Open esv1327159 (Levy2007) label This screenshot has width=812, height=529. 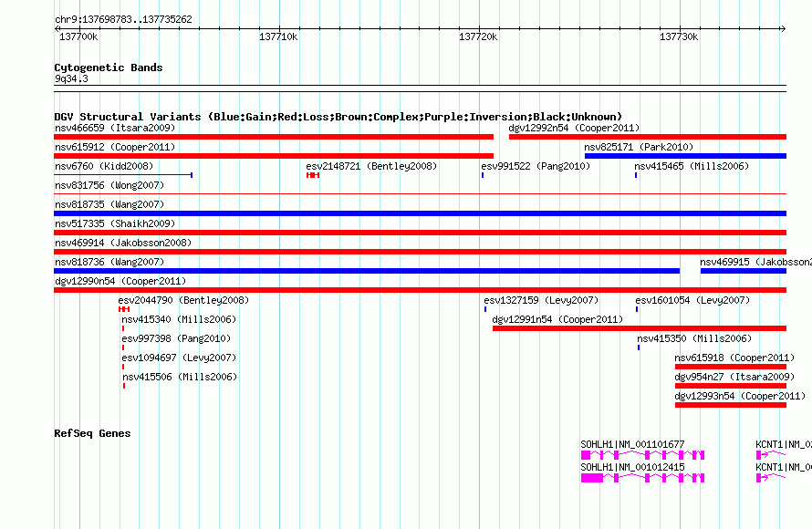541,300
